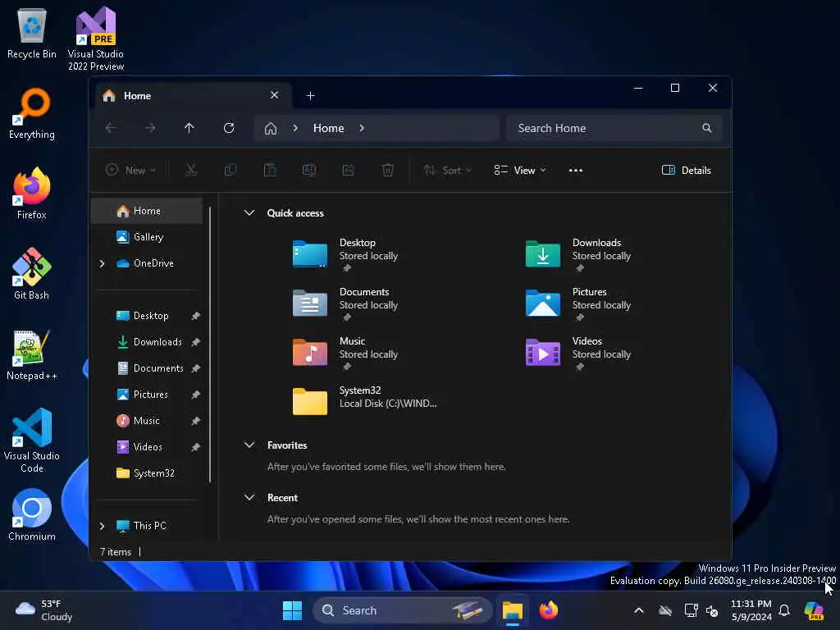This screenshot has width=840, height=630.
Task: Show hidden tray icons chevron
Action: coord(638,610)
